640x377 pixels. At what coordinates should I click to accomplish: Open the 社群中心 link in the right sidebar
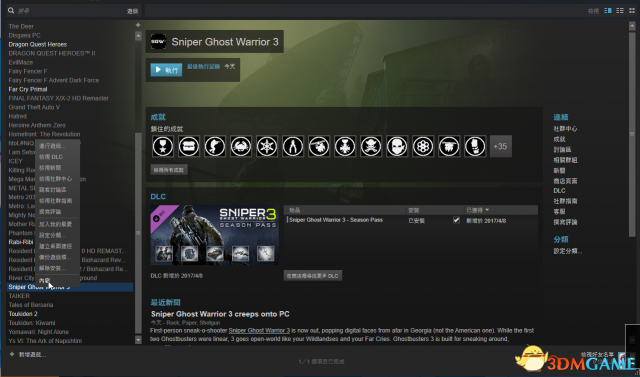[x=565, y=129]
